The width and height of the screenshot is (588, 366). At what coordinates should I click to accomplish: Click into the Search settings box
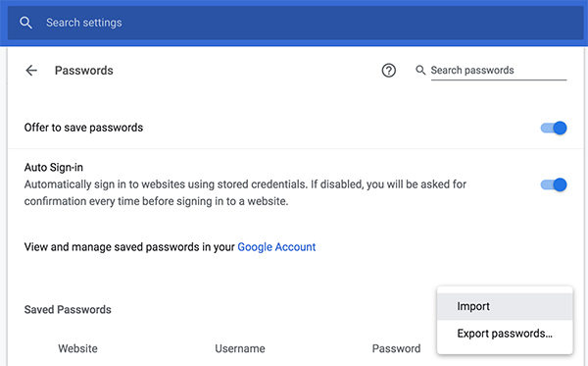click(x=296, y=23)
